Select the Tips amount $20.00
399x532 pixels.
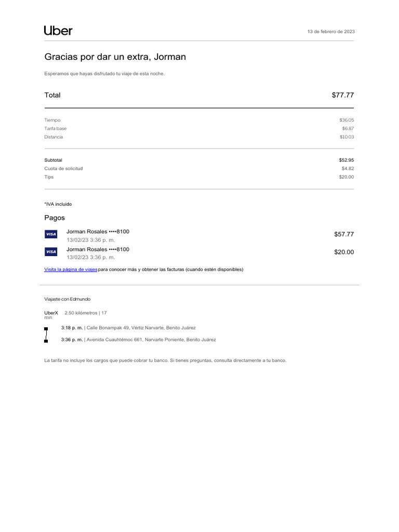tap(346, 177)
